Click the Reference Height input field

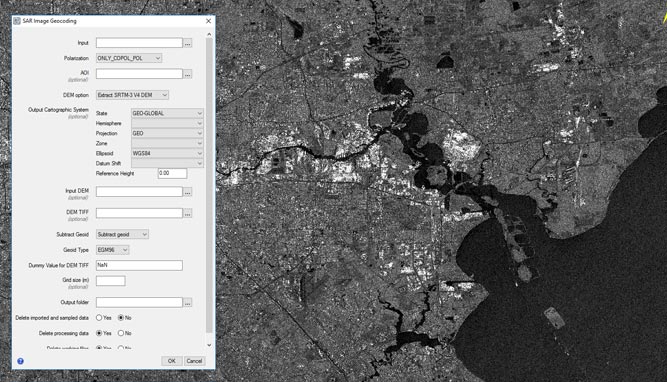(x=172, y=173)
